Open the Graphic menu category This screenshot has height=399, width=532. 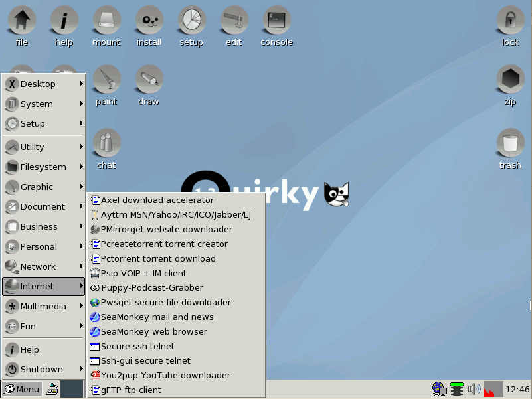pos(44,187)
